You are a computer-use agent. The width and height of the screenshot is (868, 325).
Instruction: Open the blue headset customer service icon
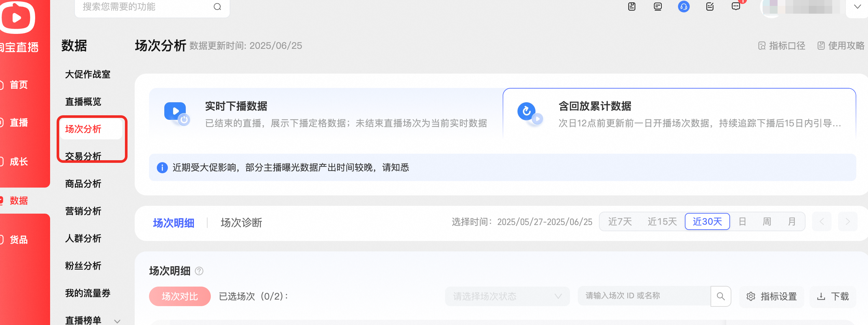[x=684, y=7]
